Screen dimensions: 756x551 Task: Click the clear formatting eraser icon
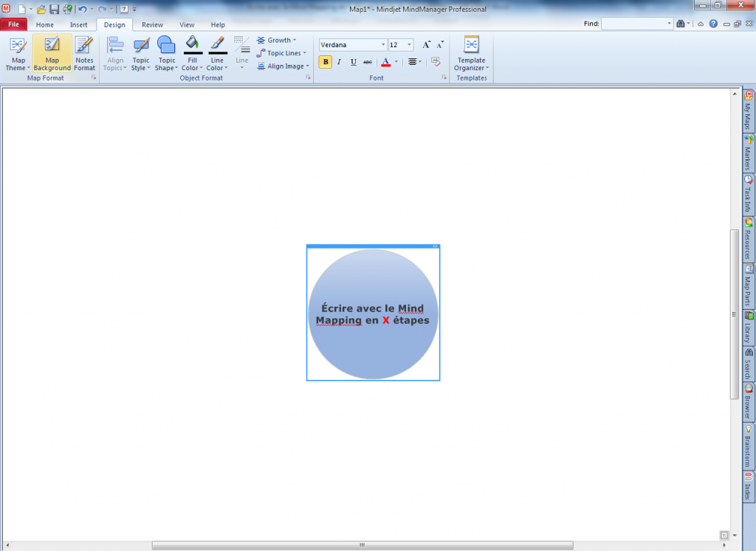click(x=436, y=62)
